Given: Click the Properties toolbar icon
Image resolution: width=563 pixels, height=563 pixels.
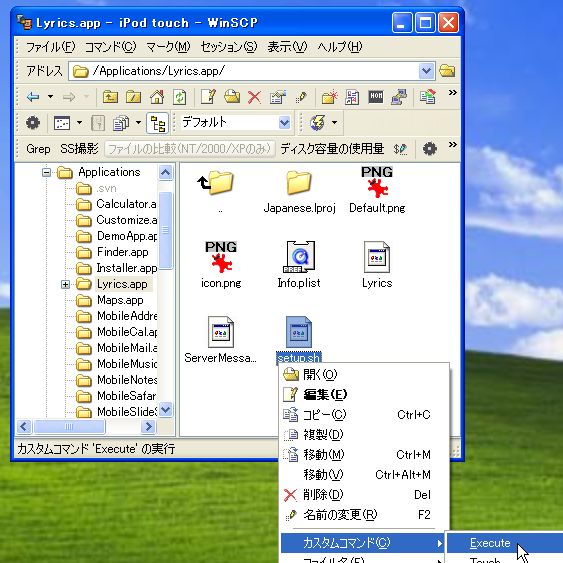Looking at the screenshot, I should [278, 97].
